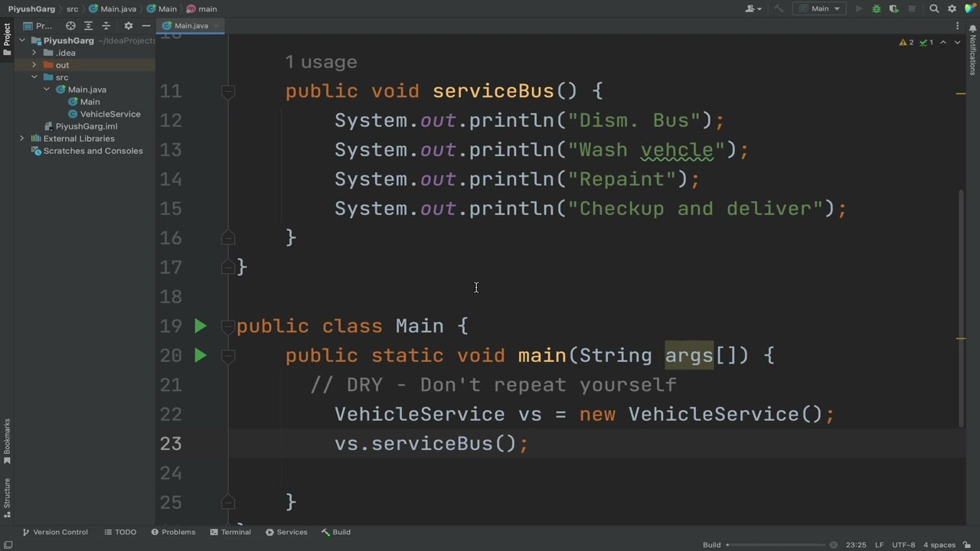980x551 pixels.
Task: Click src breadcrumb in navigation bar
Action: pyautogui.click(x=73, y=9)
